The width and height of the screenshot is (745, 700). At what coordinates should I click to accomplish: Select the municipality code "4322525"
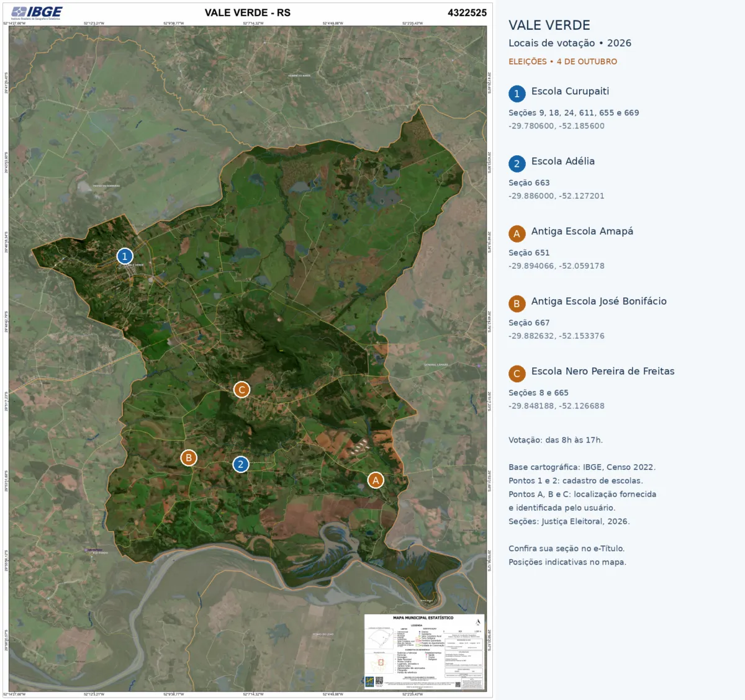tap(467, 12)
